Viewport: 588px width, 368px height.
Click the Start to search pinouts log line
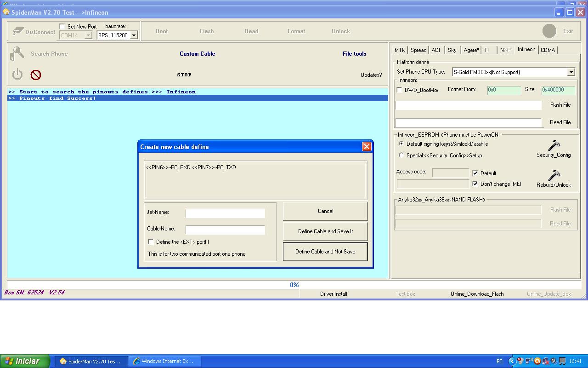(x=198, y=92)
